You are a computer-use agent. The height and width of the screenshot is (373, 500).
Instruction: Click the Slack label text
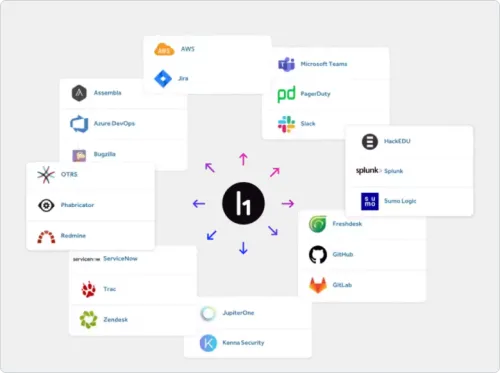click(x=308, y=124)
